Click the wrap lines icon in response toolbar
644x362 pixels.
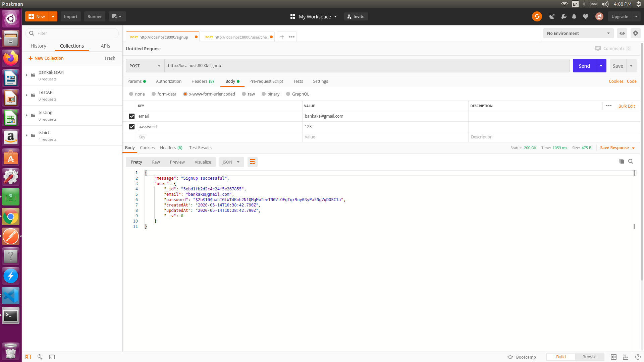click(x=252, y=162)
